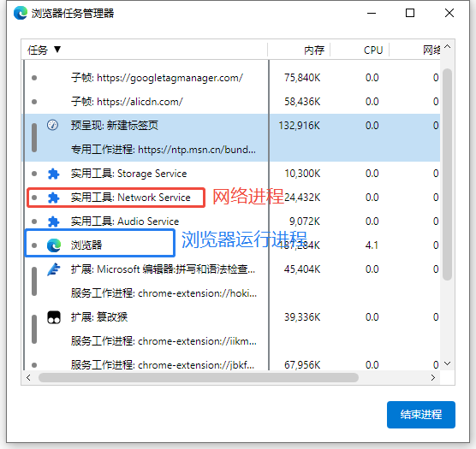
Task: Click the scroll up arrow
Action: [x=448, y=47]
